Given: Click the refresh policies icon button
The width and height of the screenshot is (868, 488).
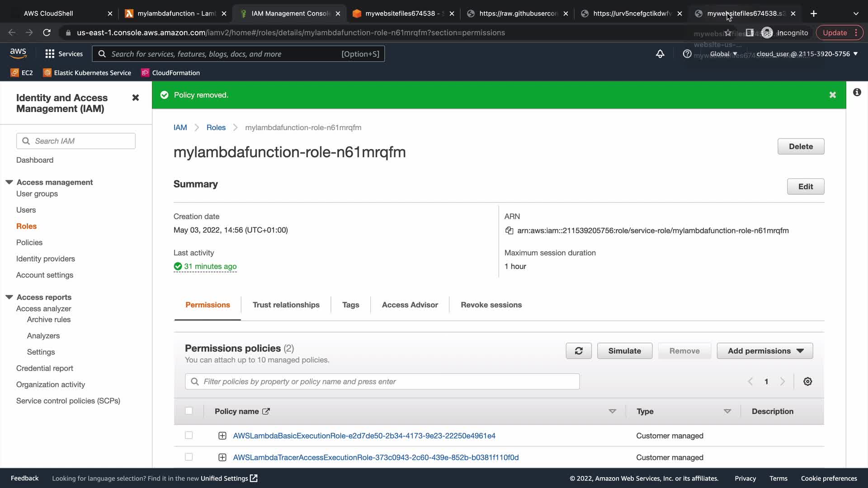Looking at the screenshot, I should (x=578, y=351).
